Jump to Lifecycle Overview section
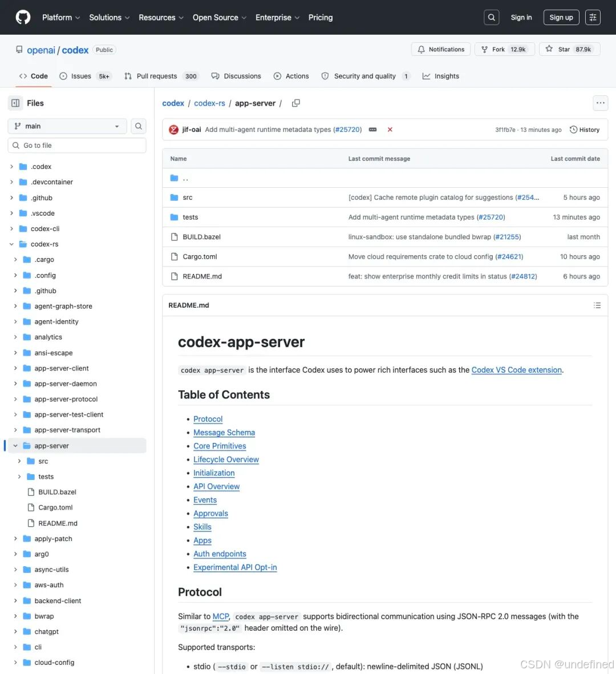This screenshot has width=616, height=674. [x=226, y=459]
